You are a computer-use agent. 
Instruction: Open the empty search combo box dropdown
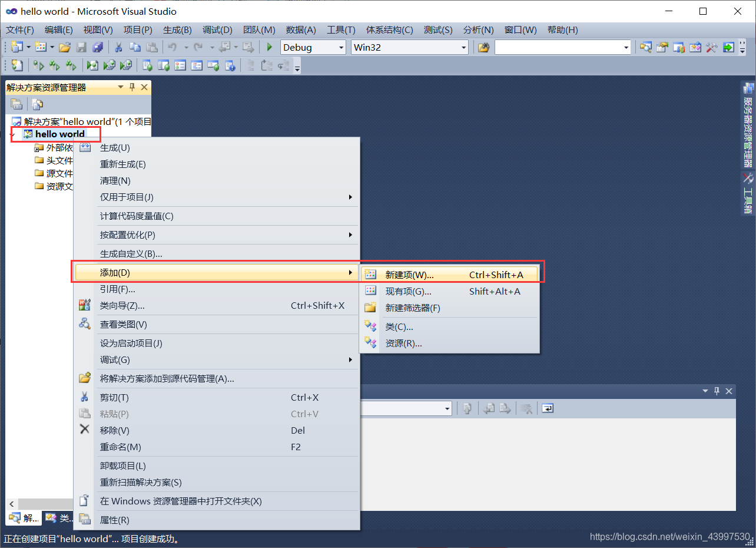pyautogui.click(x=626, y=47)
